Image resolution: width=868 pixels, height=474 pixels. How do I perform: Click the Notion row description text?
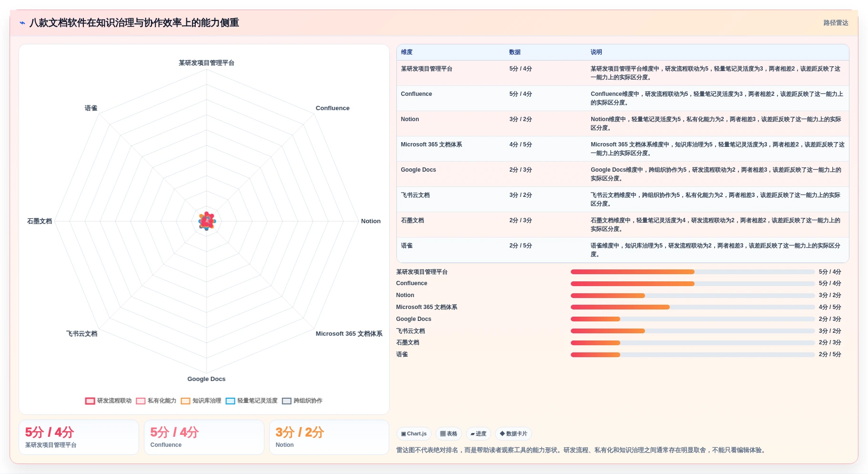pyautogui.click(x=716, y=124)
